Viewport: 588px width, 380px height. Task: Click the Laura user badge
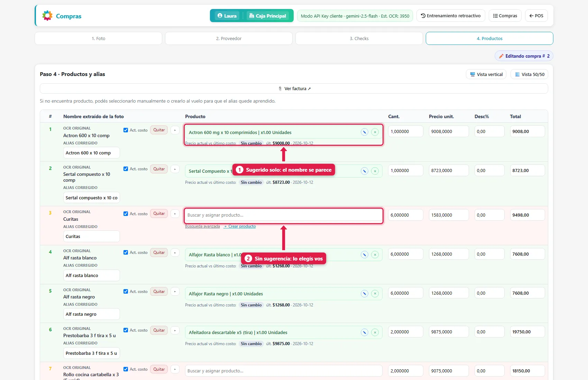pyautogui.click(x=227, y=16)
